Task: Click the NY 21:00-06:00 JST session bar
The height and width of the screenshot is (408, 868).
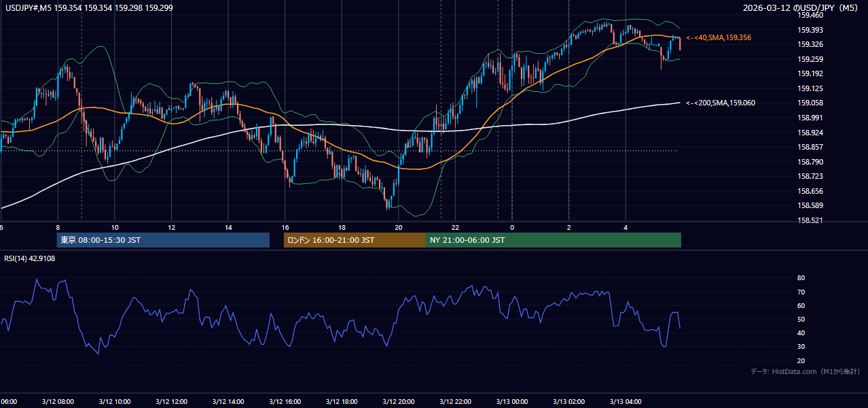Action: click(x=554, y=240)
